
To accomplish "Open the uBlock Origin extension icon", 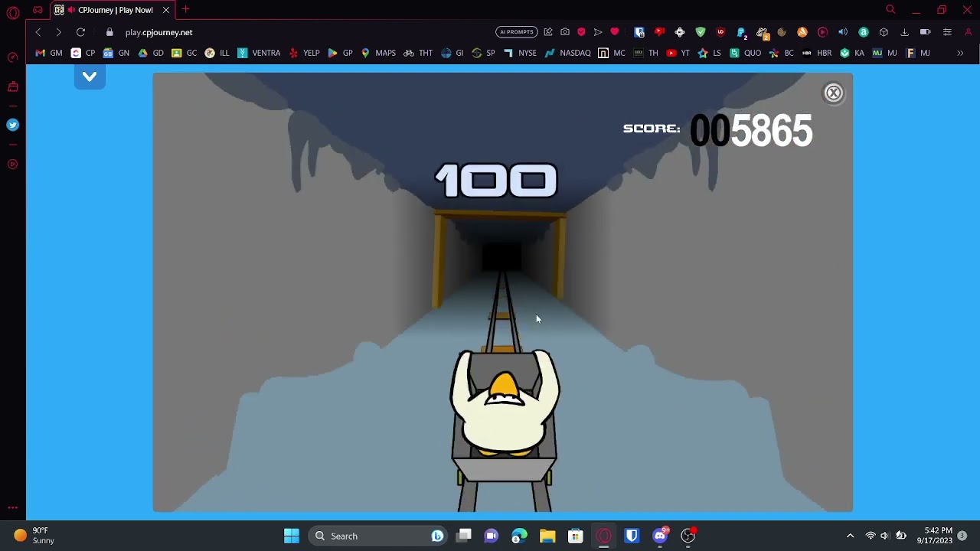I will tap(720, 32).
